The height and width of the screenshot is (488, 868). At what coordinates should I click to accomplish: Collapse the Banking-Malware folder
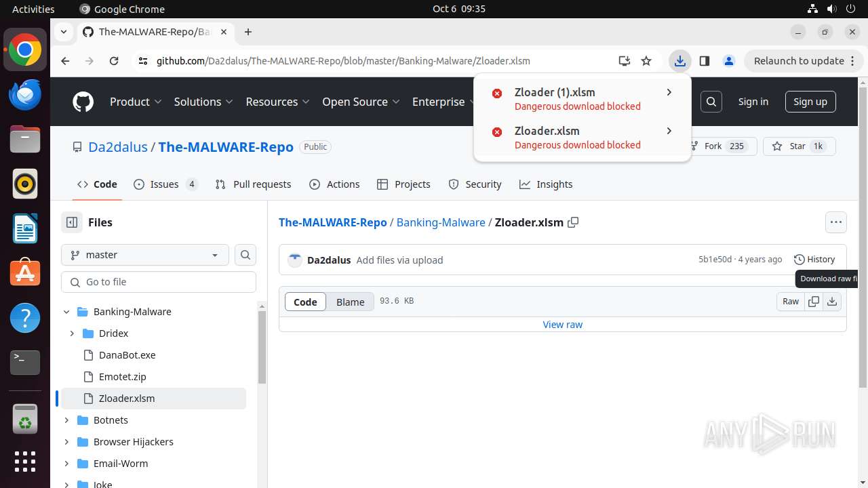(66, 312)
